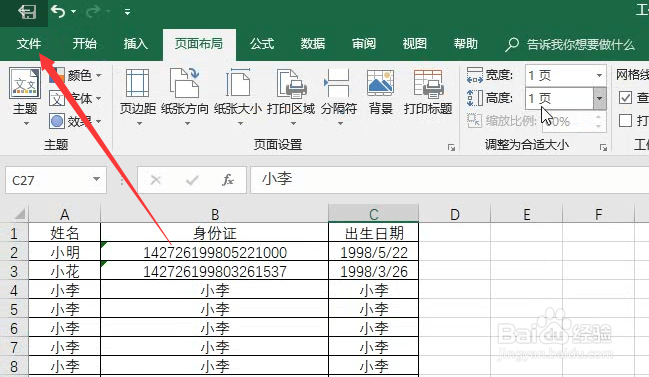Click the 纸张大小 paper size icon

click(x=238, y=83)
